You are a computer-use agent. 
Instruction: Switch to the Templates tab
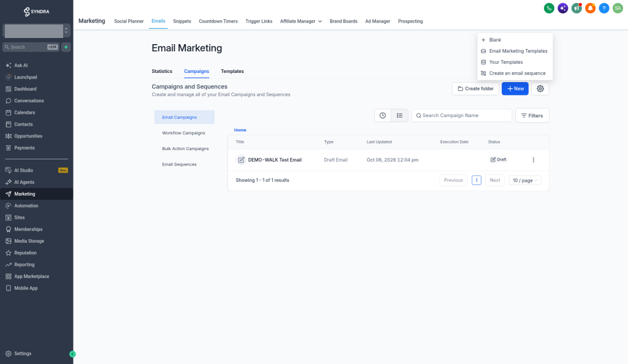pos(232,71)
